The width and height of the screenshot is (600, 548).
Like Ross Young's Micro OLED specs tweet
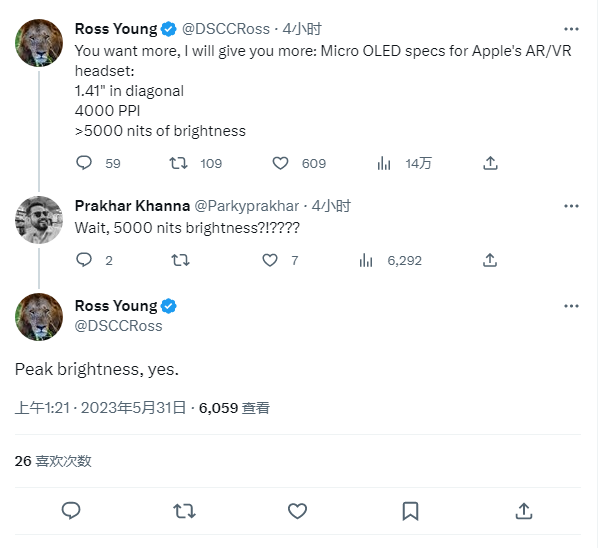click(x=281, y=163)
